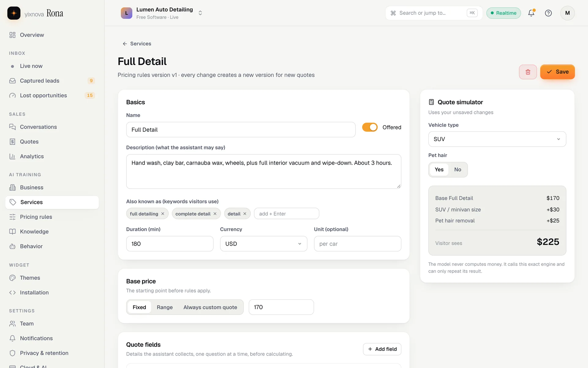Focus the Duration (min) input

(170, 244)
